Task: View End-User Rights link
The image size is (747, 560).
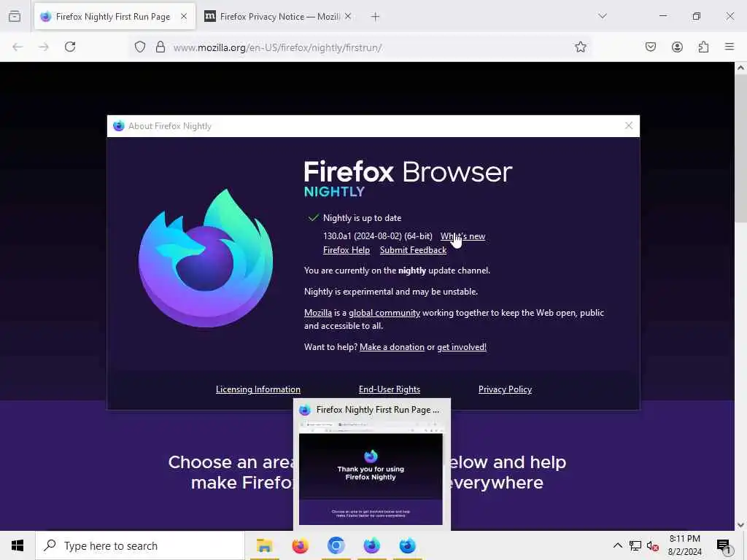Action: [x=390, y=389]
